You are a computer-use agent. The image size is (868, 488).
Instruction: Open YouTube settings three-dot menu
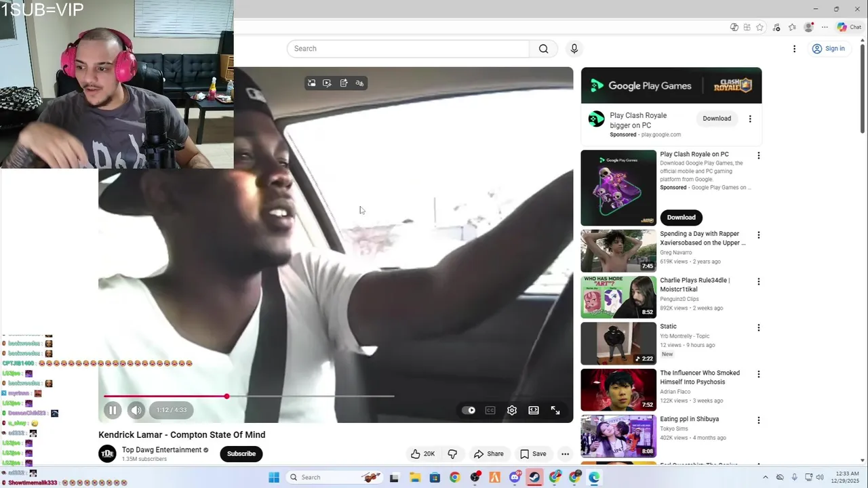(794, 49)
